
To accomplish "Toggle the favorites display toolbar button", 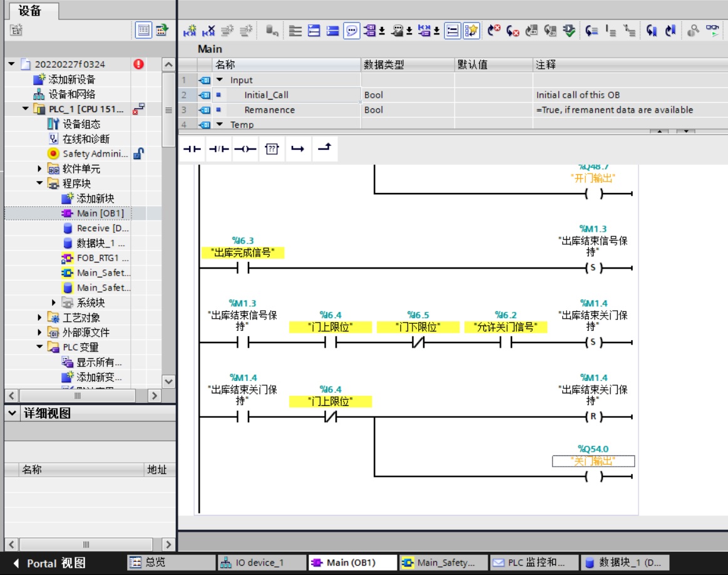I will [x=471, y=30].
